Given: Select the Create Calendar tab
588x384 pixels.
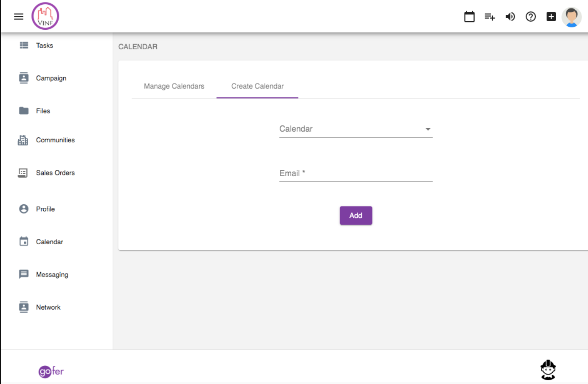Looking at the screenshot, I should 257,86.
